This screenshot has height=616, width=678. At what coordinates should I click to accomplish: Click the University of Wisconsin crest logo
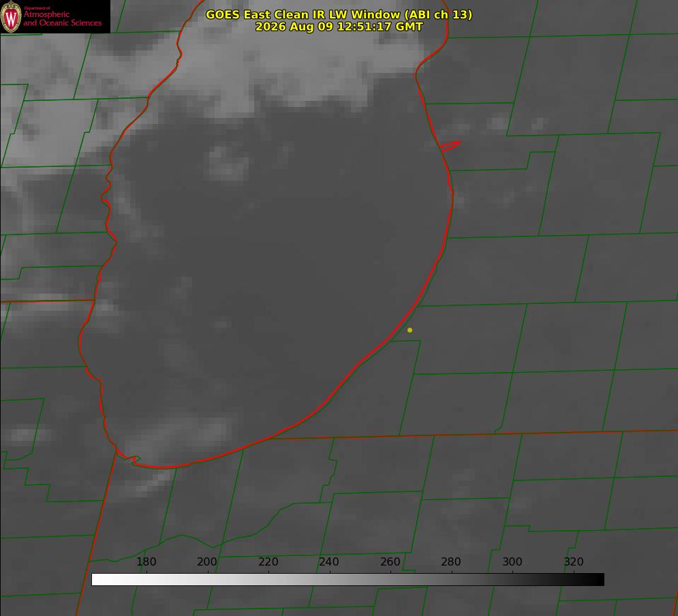pyautogui.click(x=11, y=16)
